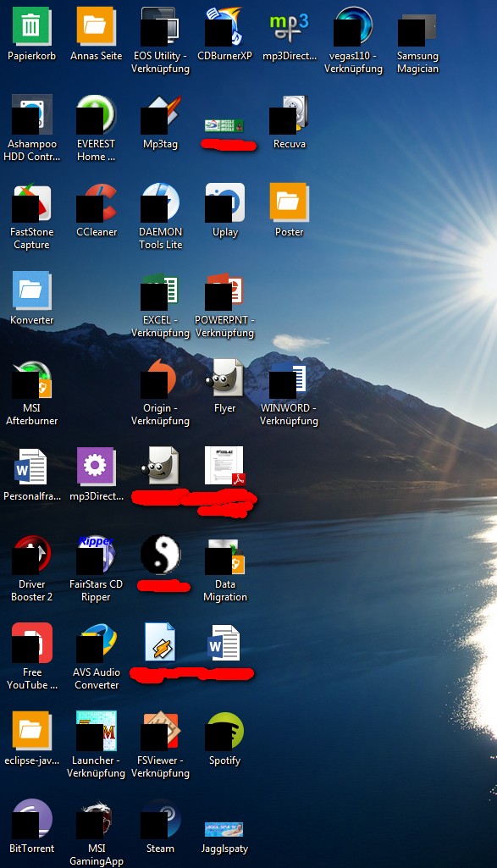The height and width of the screenshot is (868, 497).
Task: Select the FSViewer shortcut icon
Action: coord(160,731)
